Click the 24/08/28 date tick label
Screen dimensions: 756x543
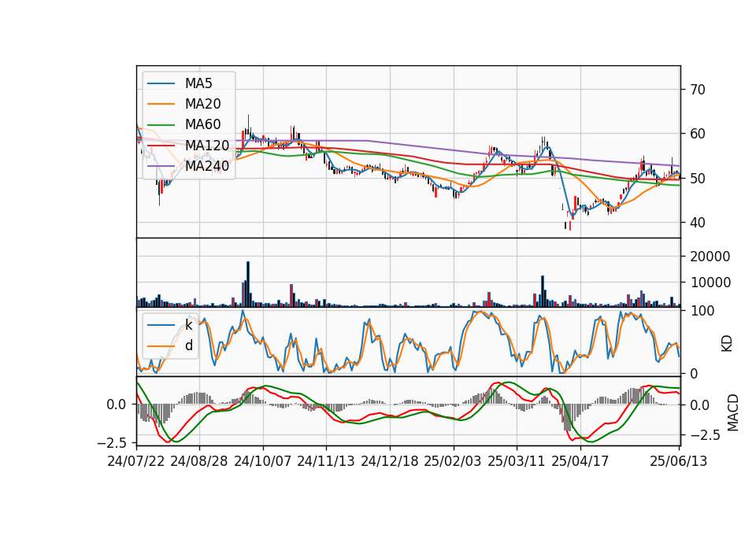199,461
